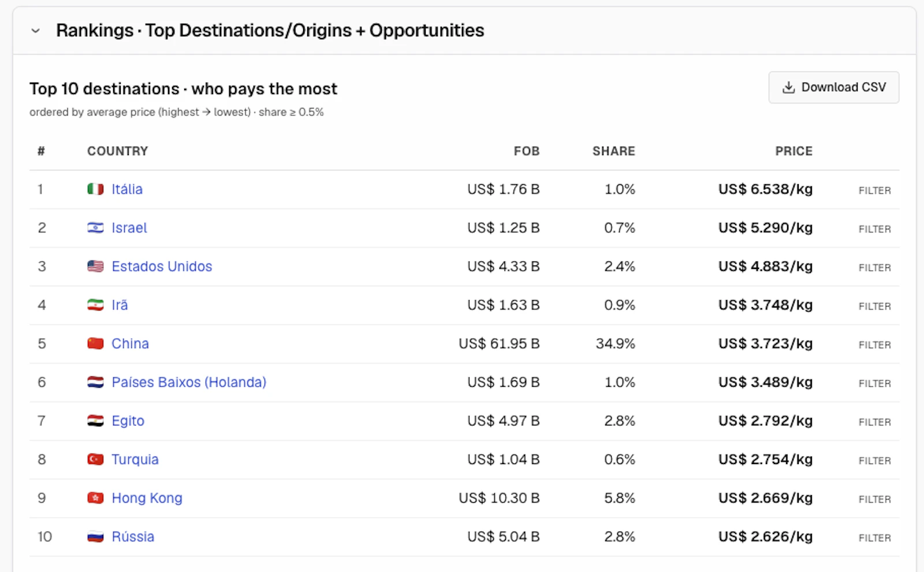Viewport: 924px width, 572px height.
Task: Select the US$ 6.538/kg price
Action: coord(766,189)
